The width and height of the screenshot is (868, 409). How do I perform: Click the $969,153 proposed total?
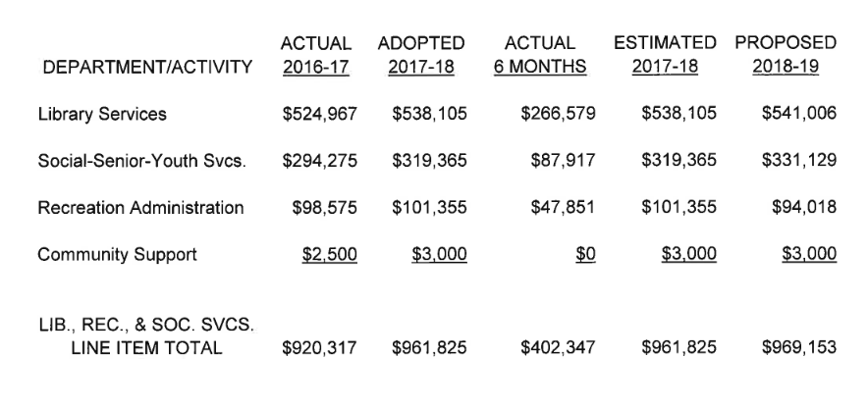[x=798, y=347]
